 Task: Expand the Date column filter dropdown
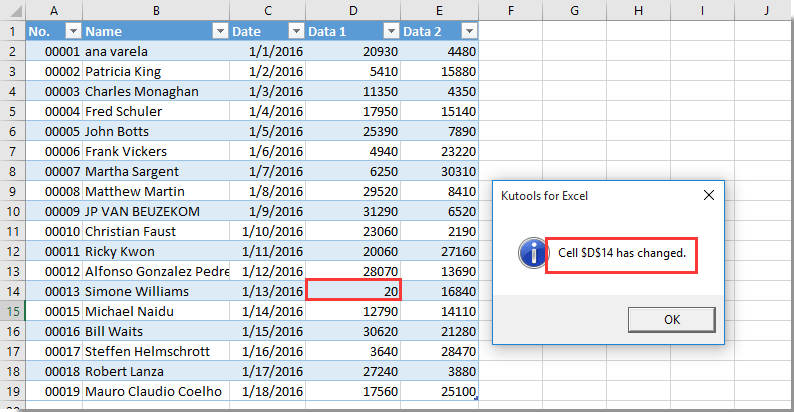295,31
